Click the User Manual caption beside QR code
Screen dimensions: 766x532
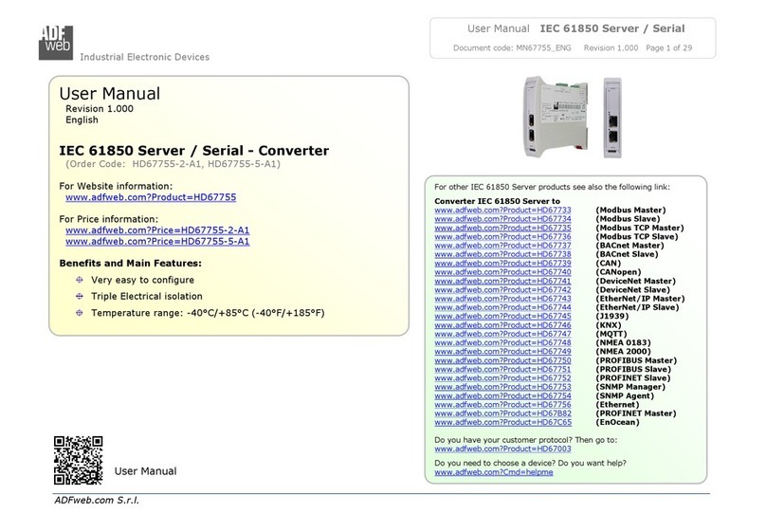point(146,471)
